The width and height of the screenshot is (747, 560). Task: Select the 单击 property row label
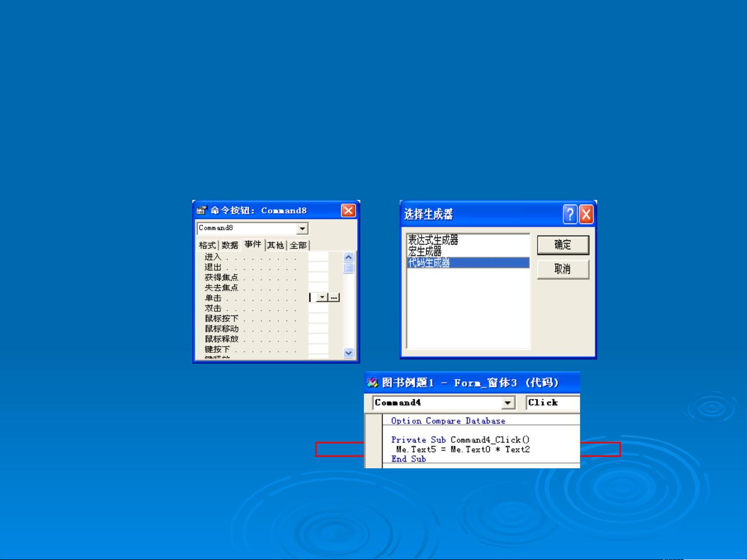coord(213,298)
